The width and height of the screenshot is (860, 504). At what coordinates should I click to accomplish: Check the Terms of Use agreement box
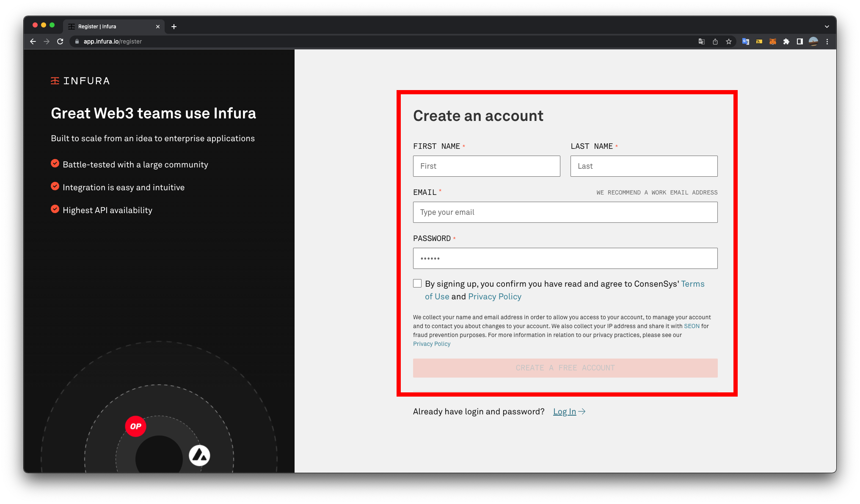click(417, 283)
